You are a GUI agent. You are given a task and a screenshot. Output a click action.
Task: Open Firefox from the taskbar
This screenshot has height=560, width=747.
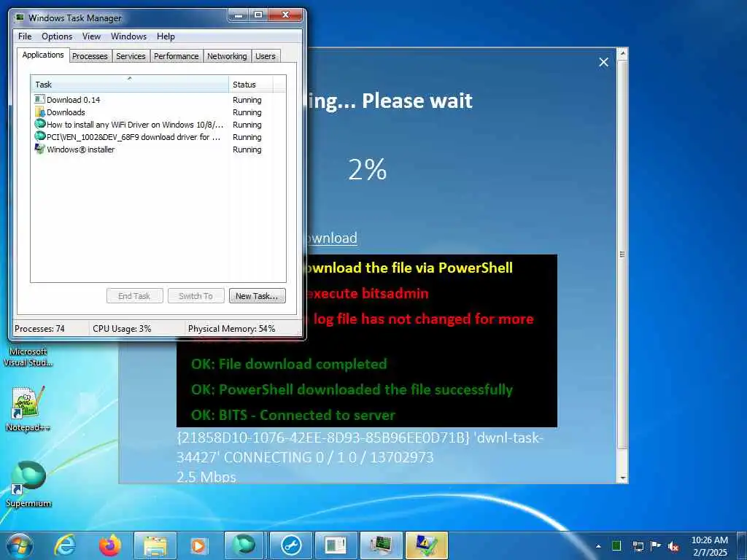coord(110,545)
